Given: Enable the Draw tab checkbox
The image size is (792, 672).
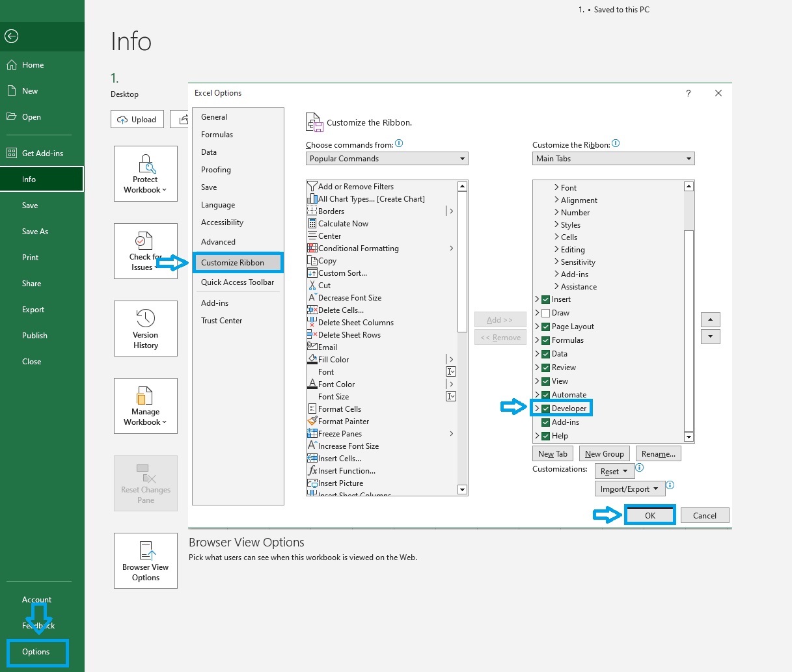Looking at the screenshot, I should tap(546, 313).
